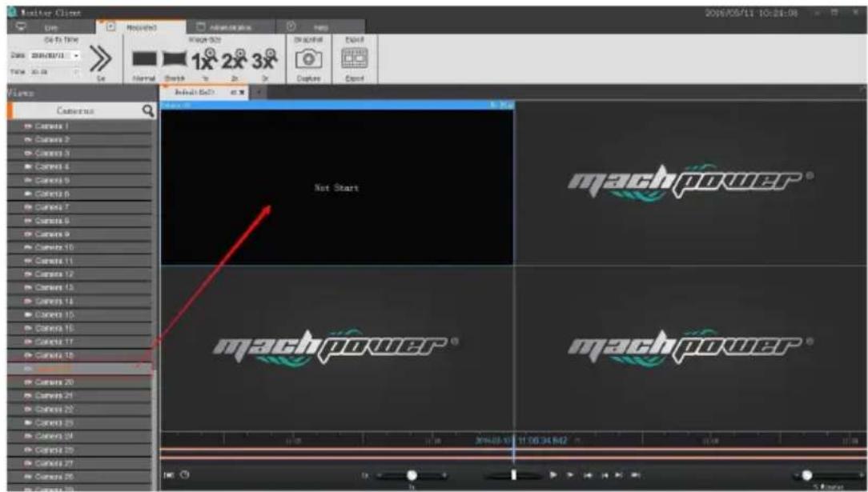The image size is (868, 492).
Task: Select the empty pane below Not Start
Action: [336, 348]
